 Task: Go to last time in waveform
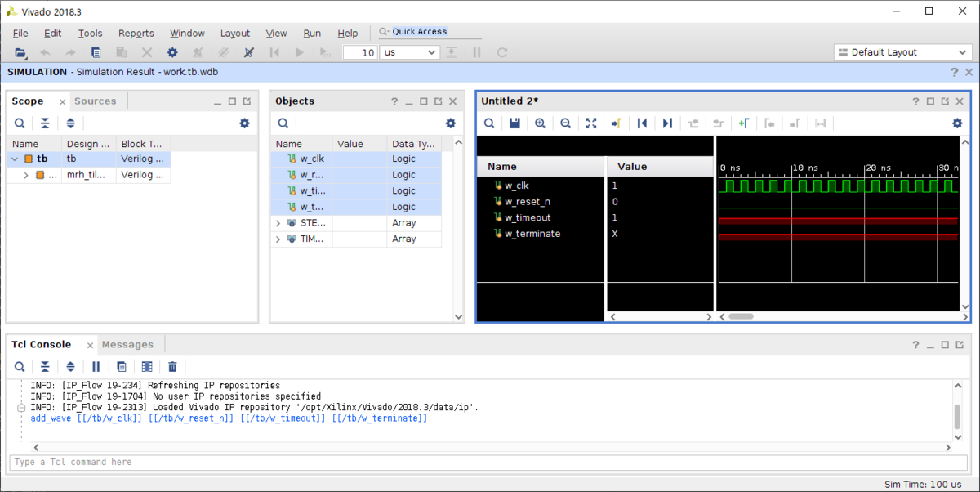click(x=667, y=123)
